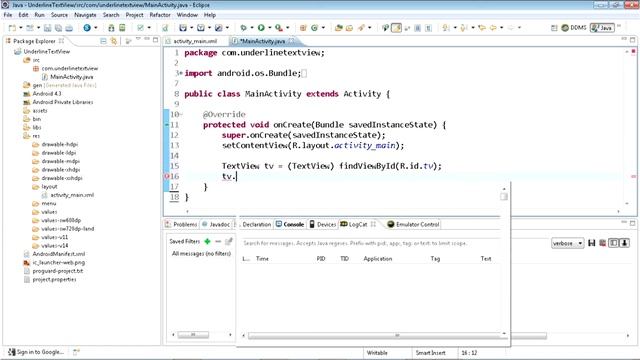The height and width of the screenshot is (360, 640).
Task: Click the Search flashlight toolbar icon
Action: pos(362,28)
